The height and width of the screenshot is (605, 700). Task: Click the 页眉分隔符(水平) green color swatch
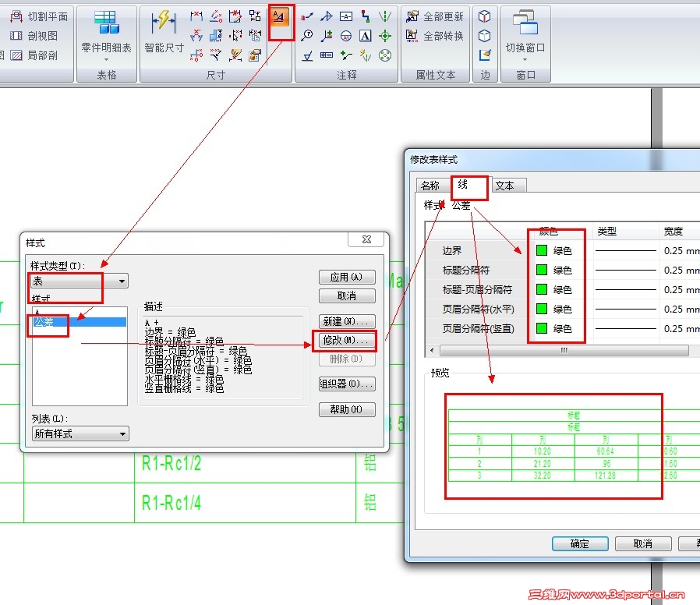click(x=542, y=309)
